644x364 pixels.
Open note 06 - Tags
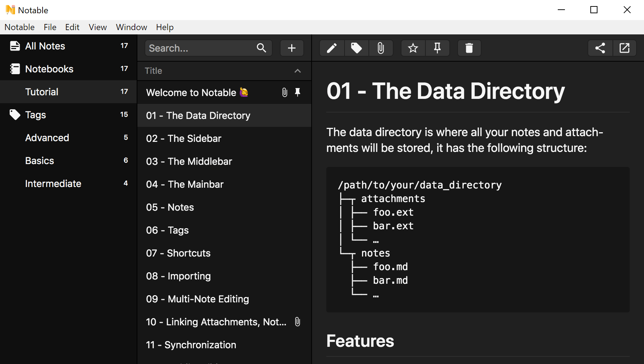coord(224,230)
